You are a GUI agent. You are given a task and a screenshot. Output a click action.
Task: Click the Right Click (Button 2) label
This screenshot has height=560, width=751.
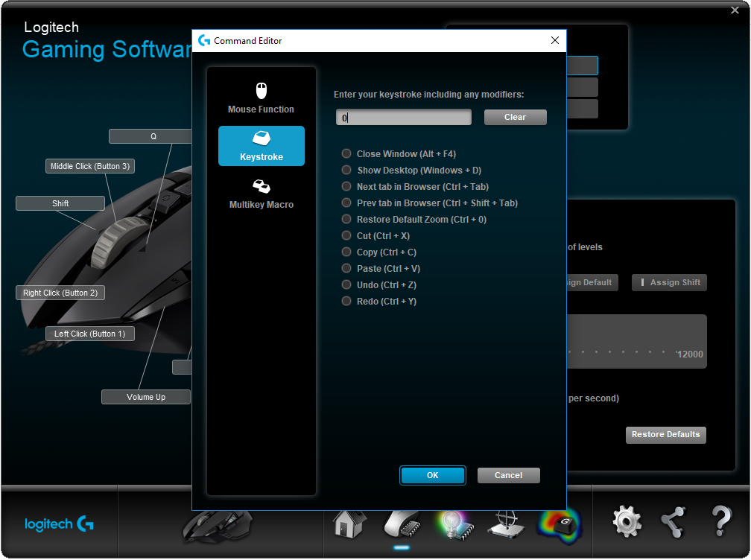pyautogui.click(x=60, y=293)
